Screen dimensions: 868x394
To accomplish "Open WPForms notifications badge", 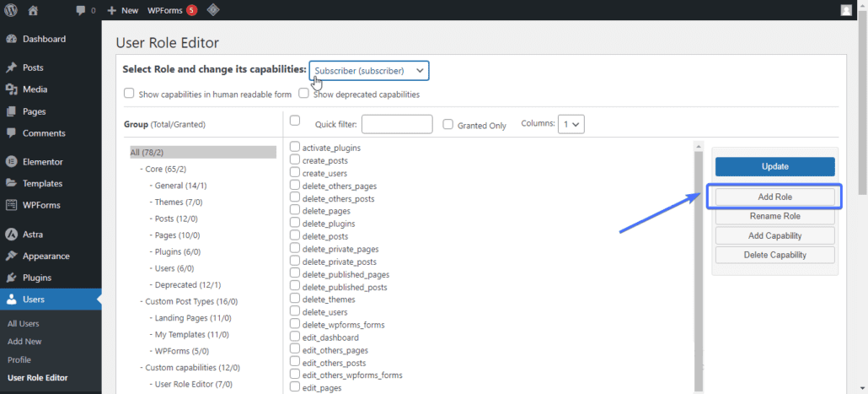I will click(191, 10).
